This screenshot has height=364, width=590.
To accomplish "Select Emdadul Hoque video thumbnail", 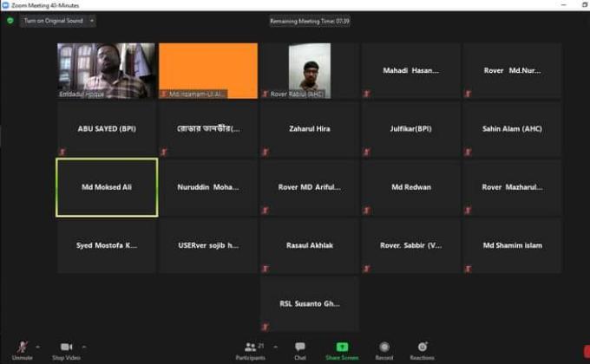I will coord(106,71).
